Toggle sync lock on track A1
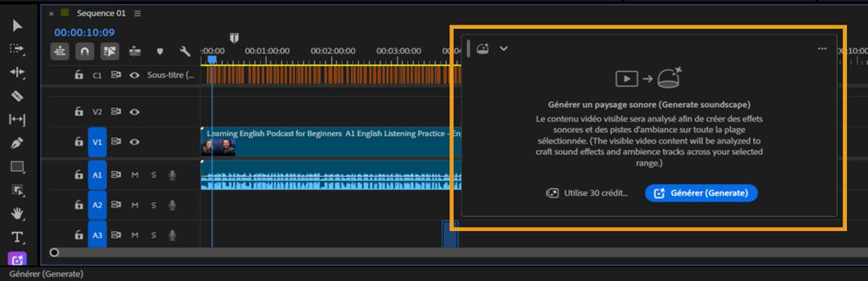 click(x=116, y=175)
